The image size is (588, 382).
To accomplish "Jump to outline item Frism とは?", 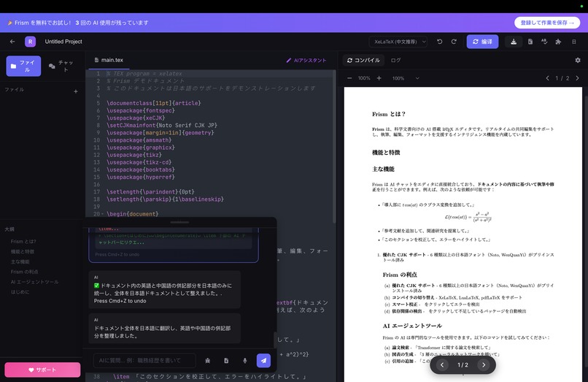I will pos(23,242).
